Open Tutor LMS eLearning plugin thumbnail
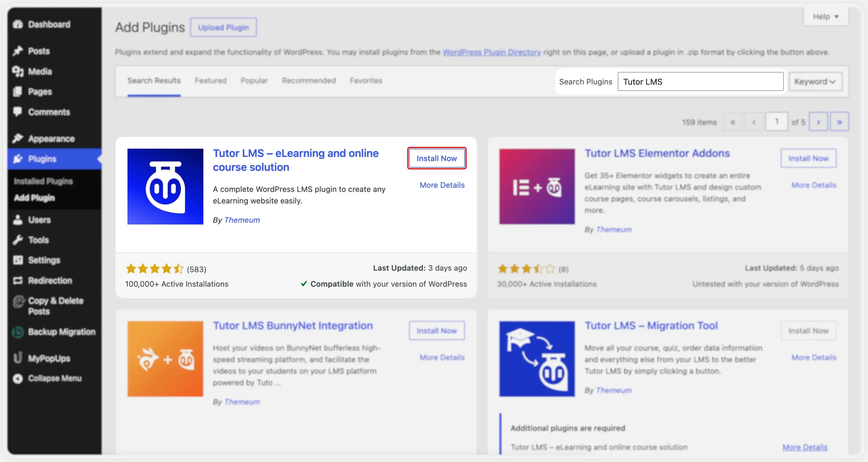This screenshot has height=462, width=868. [165, 186]
